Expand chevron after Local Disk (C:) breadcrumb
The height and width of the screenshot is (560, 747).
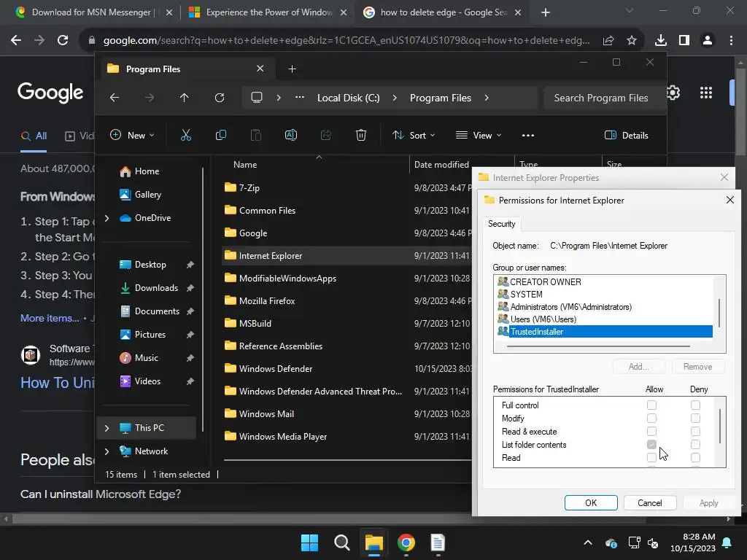click(395, 98)
